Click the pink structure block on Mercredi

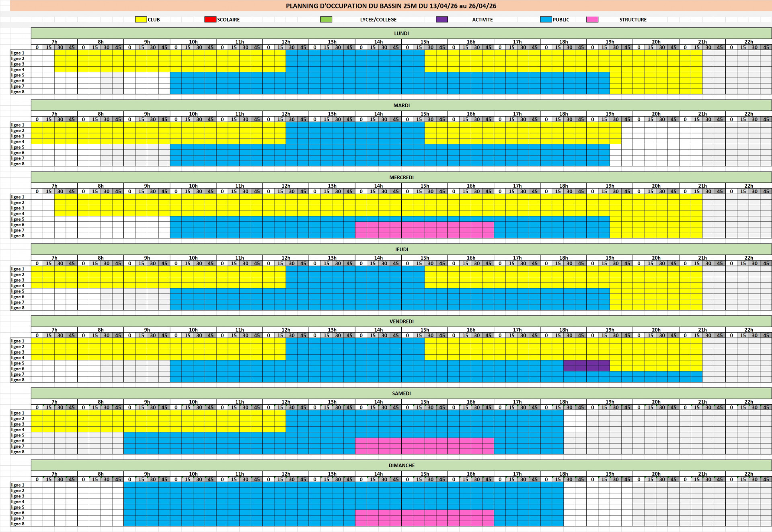pos(424,230)
